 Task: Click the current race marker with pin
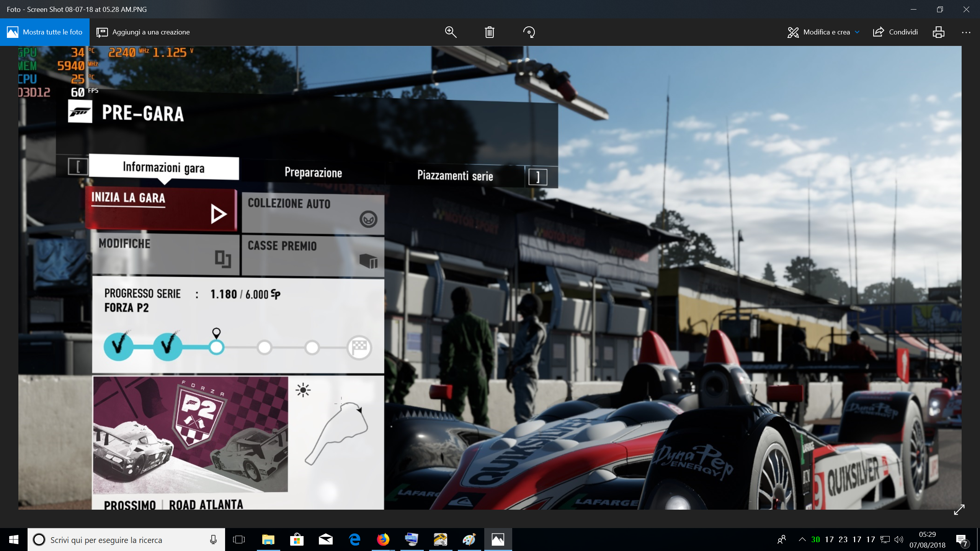tap(216, 347)
